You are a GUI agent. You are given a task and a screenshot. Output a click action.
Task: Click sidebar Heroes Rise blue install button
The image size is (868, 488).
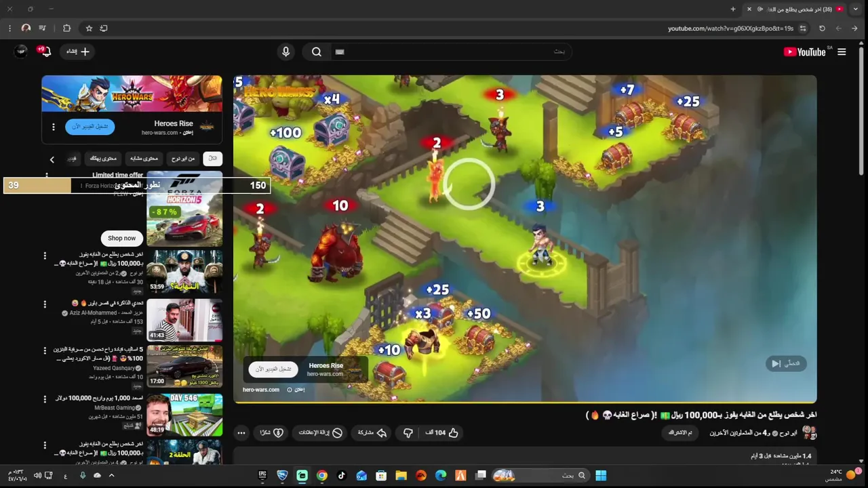click(90, 127)
